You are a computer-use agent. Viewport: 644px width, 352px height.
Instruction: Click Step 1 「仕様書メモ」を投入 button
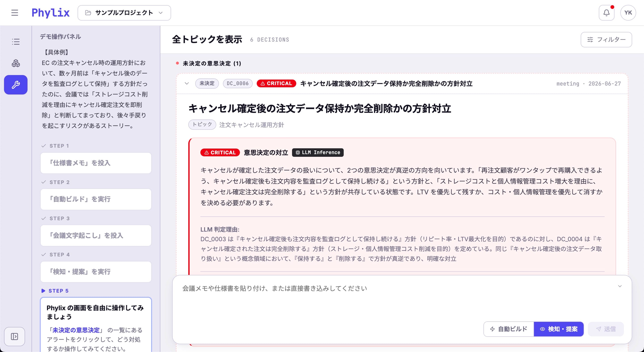pyautogui.click(x=96, y=163)
